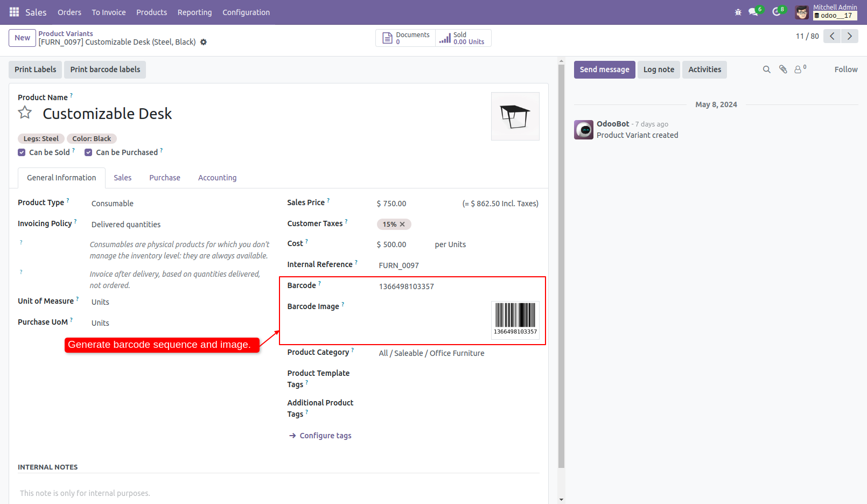Open the messaging conversations icon
Viewport: 867px width, 504px height.
point(753,12)
